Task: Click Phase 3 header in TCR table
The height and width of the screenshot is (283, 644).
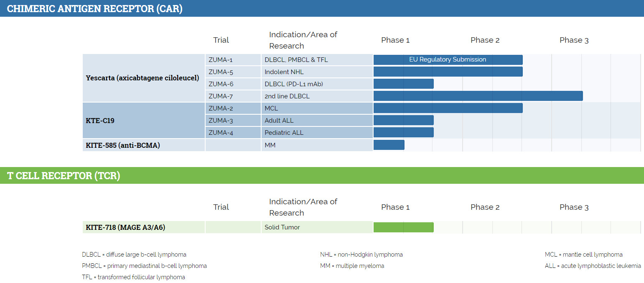Action: click(574, 207)
